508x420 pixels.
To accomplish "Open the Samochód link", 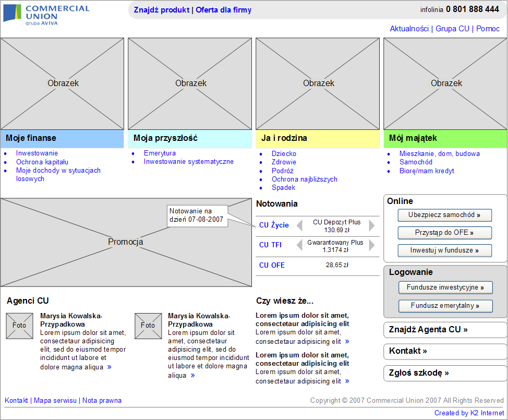I will 416,162.
